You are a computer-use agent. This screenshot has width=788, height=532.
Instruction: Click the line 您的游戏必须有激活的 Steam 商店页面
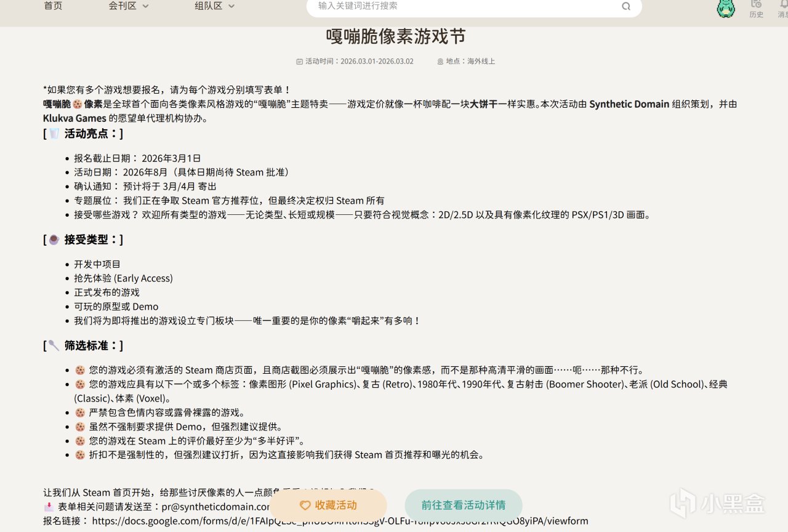point(359,370)
